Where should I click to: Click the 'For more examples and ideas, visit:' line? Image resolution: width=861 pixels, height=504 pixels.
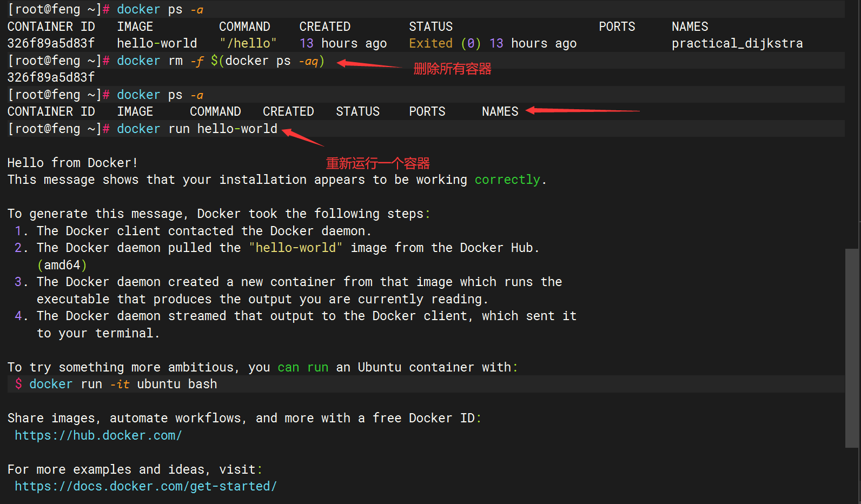click(x=135, y=469)
